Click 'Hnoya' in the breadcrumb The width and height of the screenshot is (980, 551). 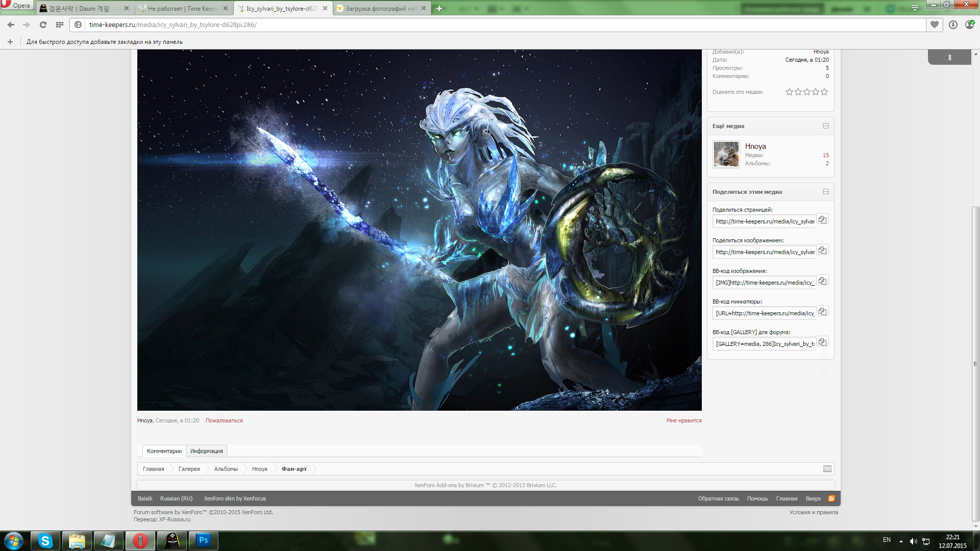pos(260,469)
